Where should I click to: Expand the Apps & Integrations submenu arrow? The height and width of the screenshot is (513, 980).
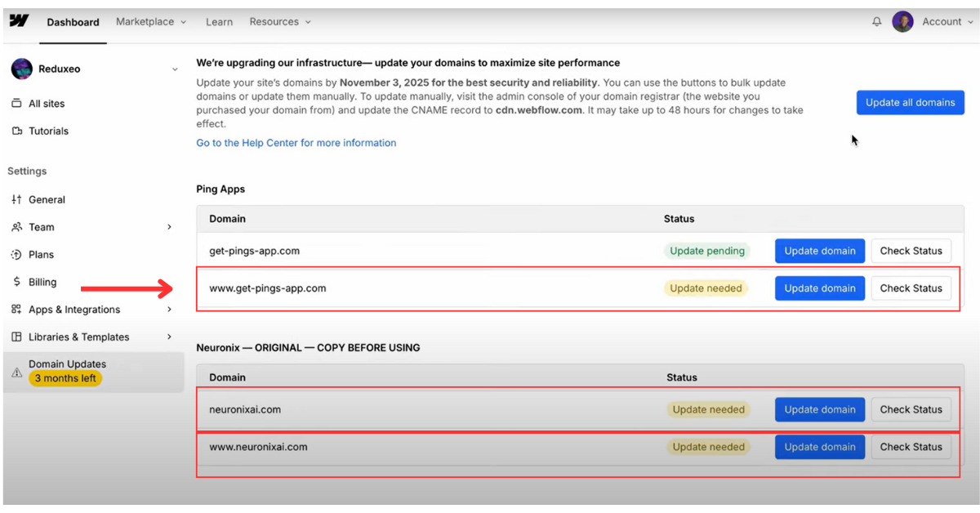[x=170, y=310]
